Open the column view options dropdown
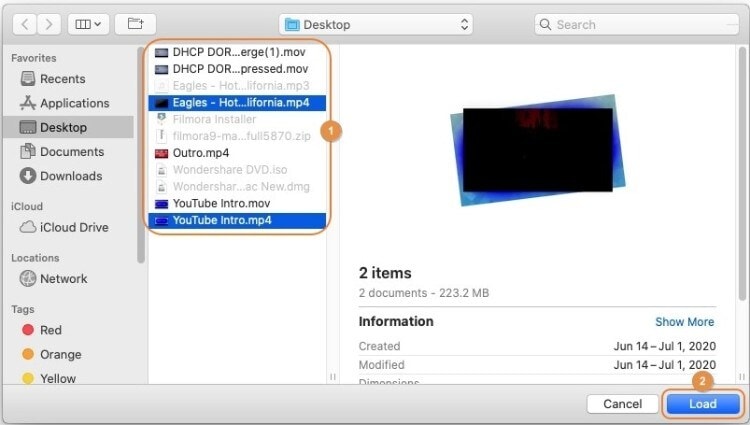Image resolution: width=750 pixels, height=425 pixels. [88, 24]
